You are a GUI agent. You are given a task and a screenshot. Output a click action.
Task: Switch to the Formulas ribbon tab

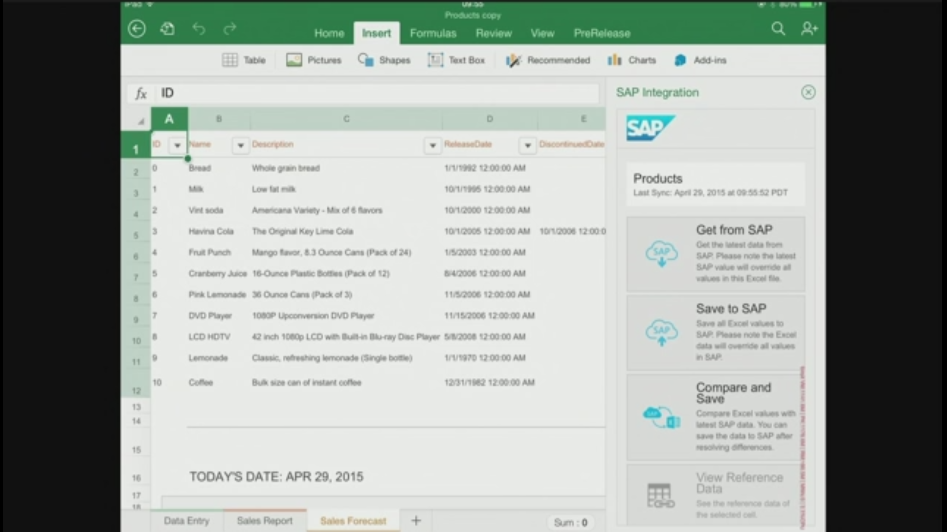[433, 33]
